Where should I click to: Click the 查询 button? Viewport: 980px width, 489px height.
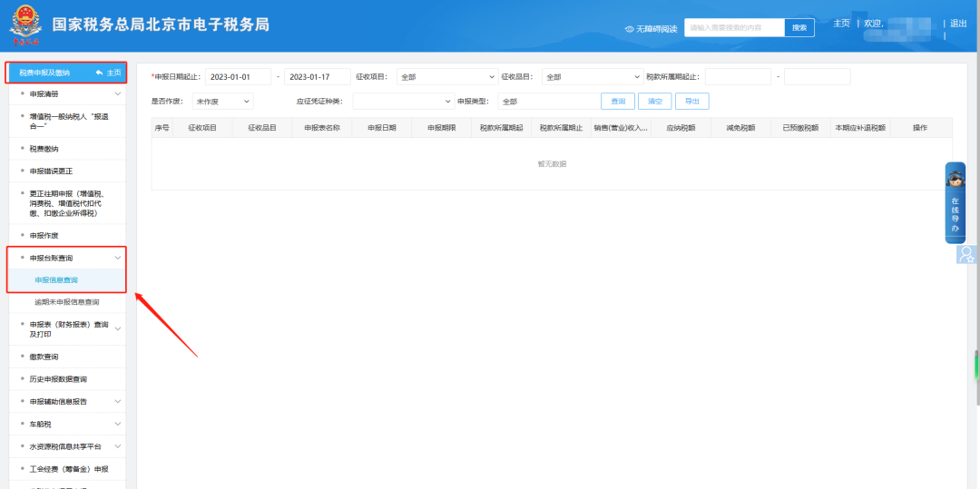click(617, 102)
